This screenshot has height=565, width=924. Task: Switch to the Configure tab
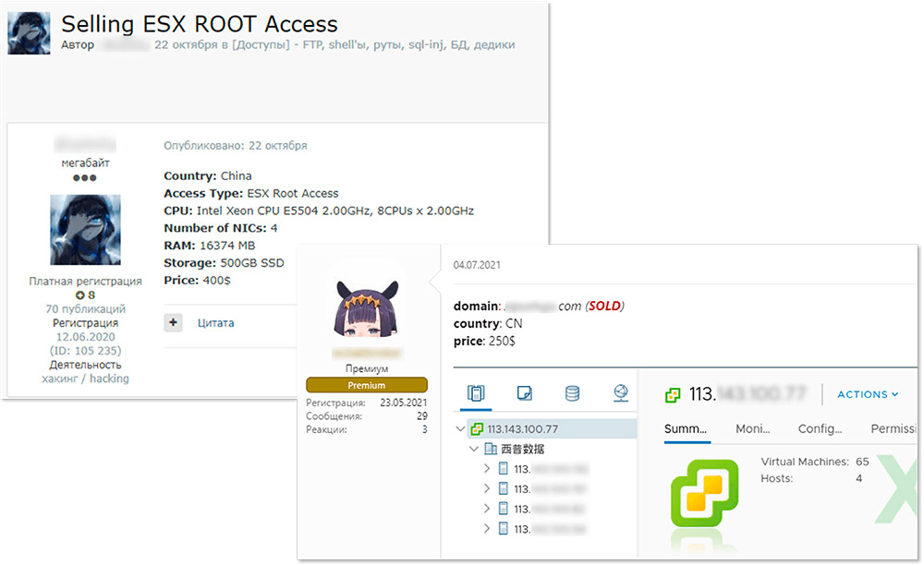coord(820,429)
